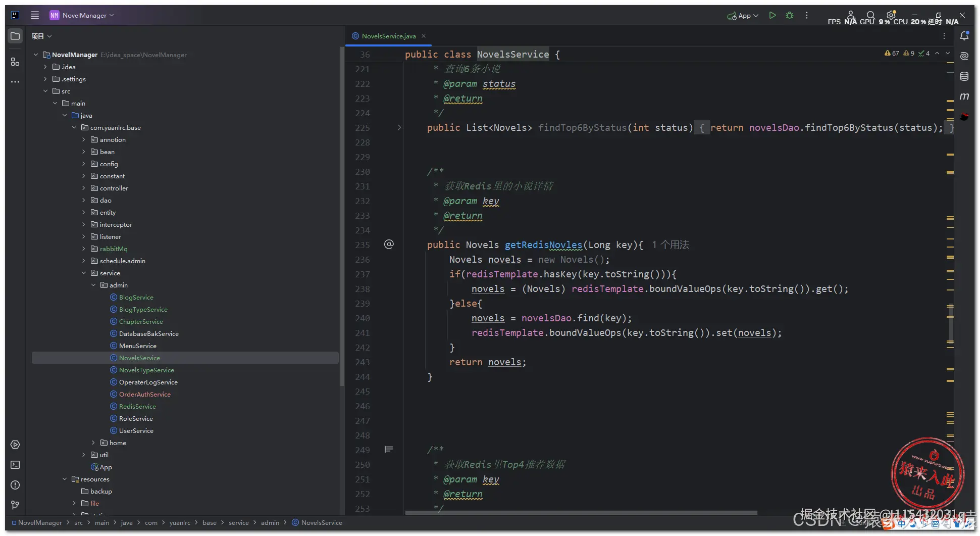The width and height of the screenshot is (980, 536).
Task: Open the Terminal tool window
Action: point(15,465)
